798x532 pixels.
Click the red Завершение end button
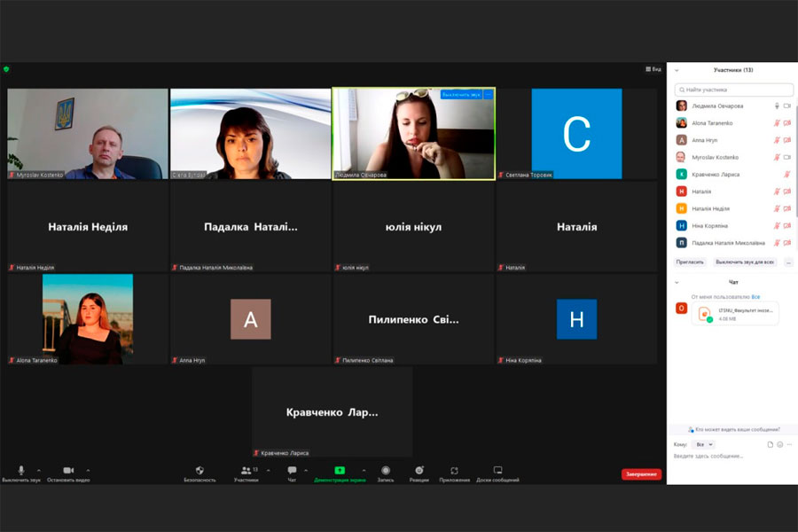tap(641, 474)
